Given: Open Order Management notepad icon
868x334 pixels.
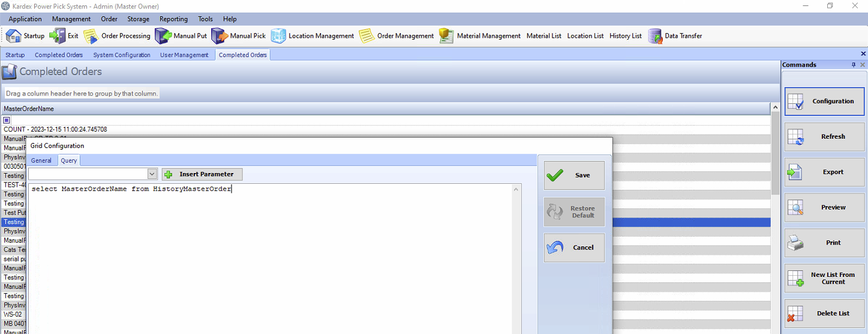Looking at the screenshot, I should point(367,36).
